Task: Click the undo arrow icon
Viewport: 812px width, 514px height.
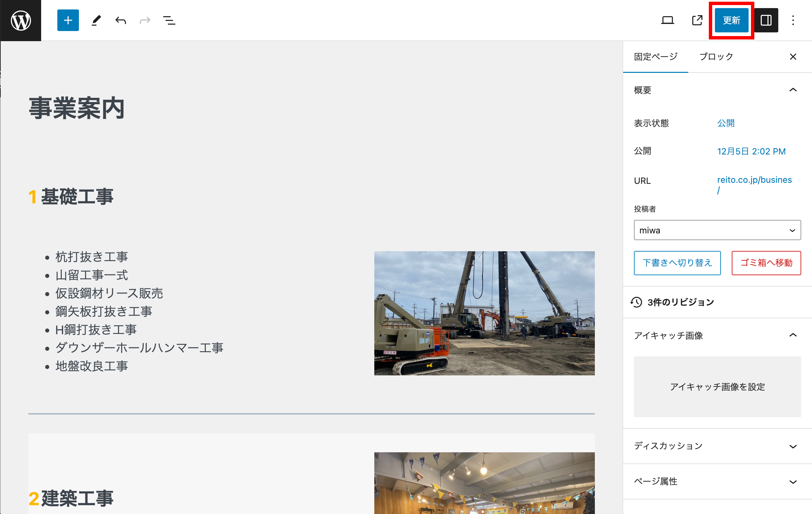Action: (121, 20)
